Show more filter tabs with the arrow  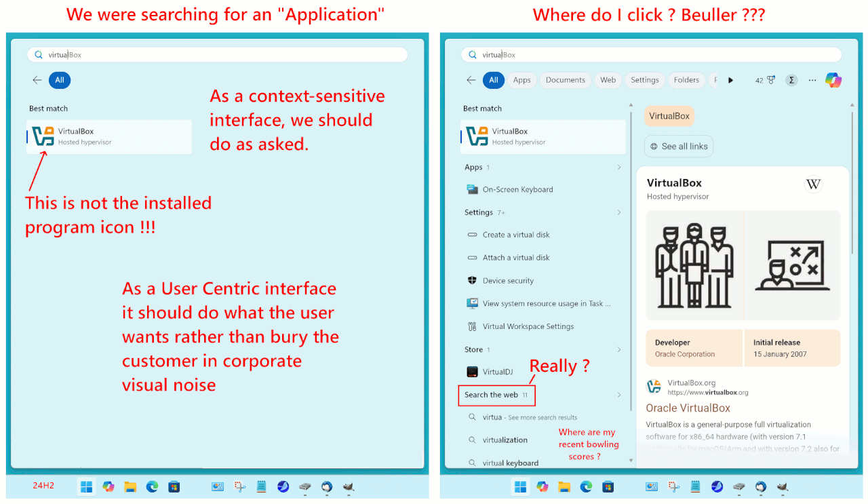[x=730, y=80]
